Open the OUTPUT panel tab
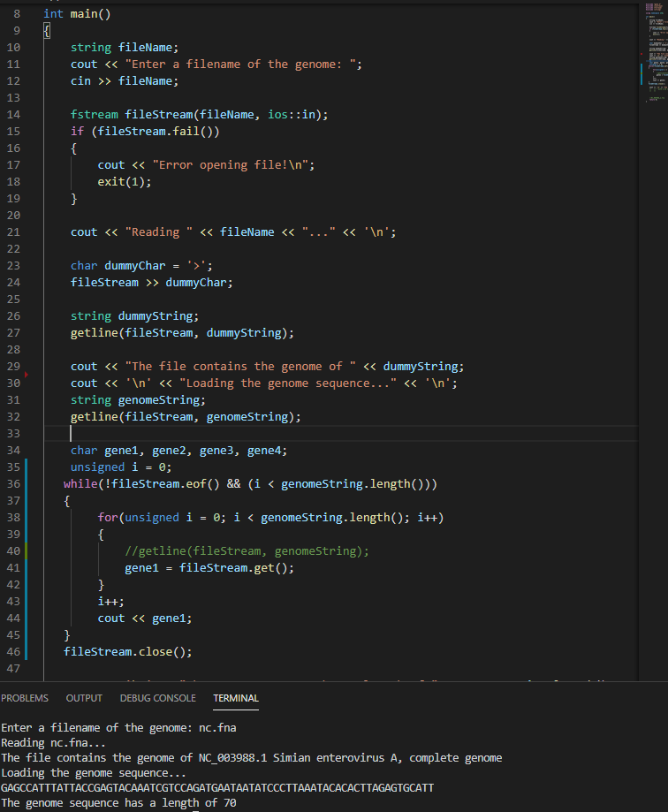This screenshot has height=812, width=668. coord(84,698)
